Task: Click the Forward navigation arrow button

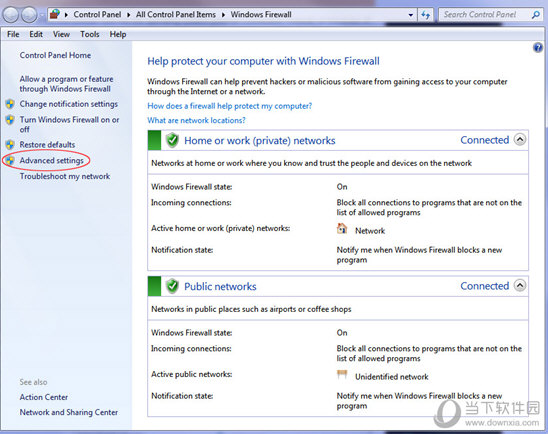Action: [29, 15]
